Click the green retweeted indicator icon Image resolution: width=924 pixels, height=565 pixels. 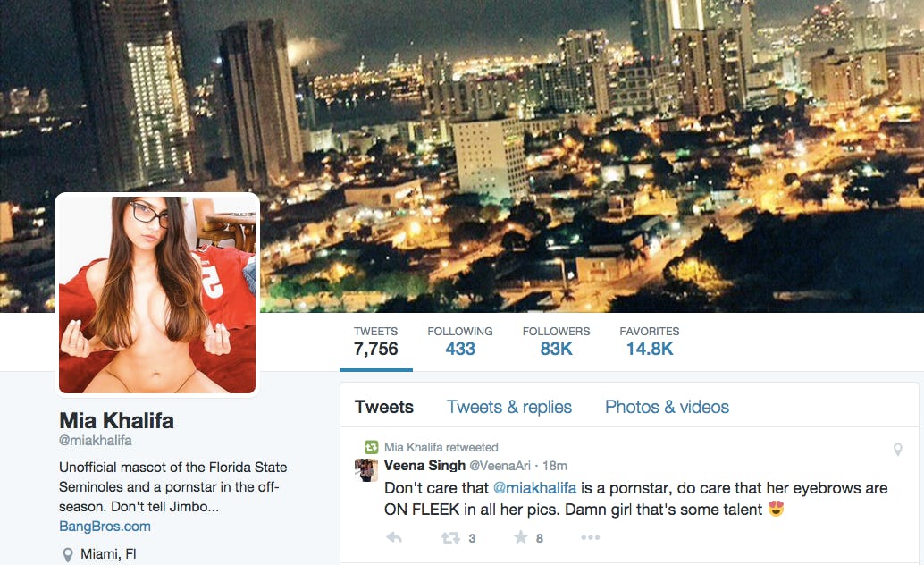(371, 447)
